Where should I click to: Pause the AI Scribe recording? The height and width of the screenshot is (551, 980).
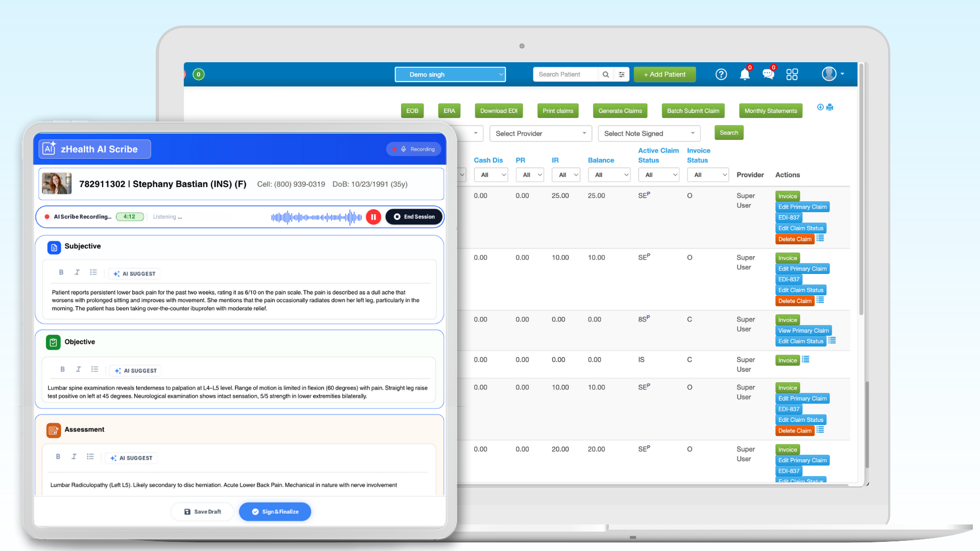[x=373, y=217]
